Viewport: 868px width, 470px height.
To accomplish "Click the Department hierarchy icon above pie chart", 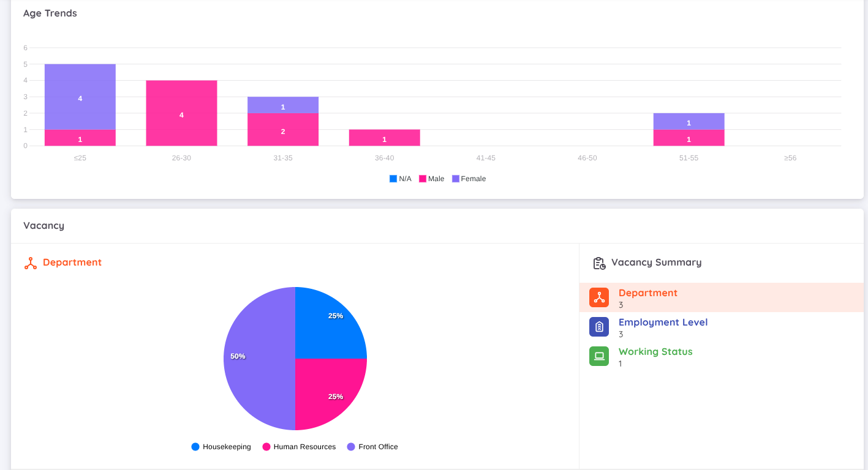I will (31, 263).
